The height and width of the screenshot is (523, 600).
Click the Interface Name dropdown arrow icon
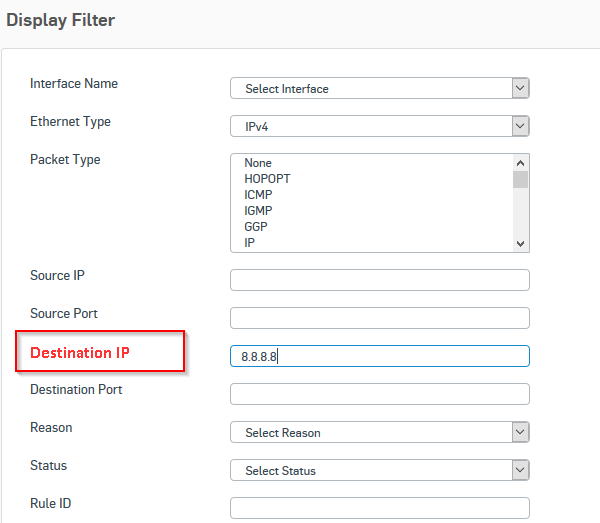520,88
